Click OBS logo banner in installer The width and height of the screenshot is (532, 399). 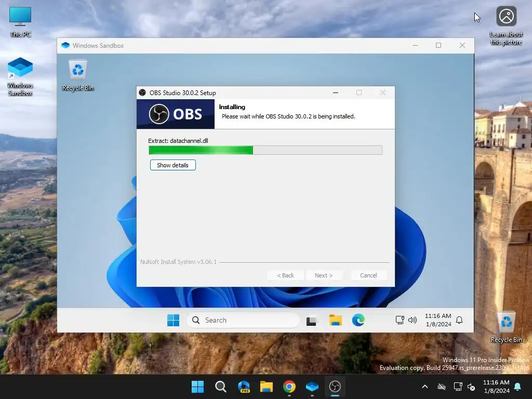point(176,114)
